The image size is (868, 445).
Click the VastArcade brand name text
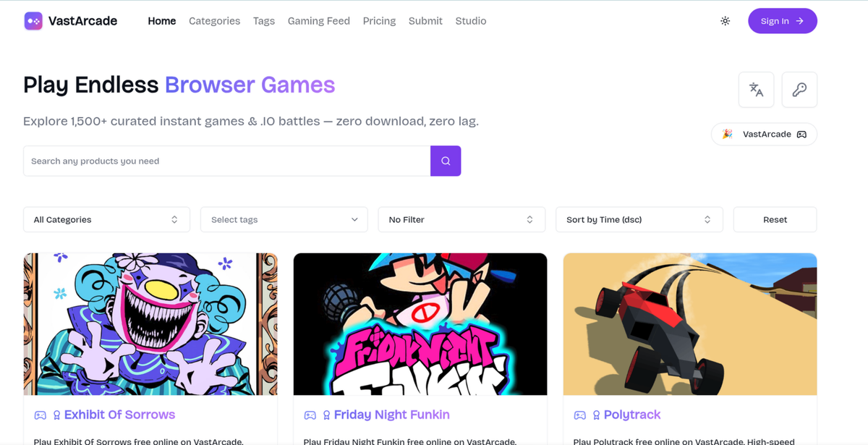[82, 21]
